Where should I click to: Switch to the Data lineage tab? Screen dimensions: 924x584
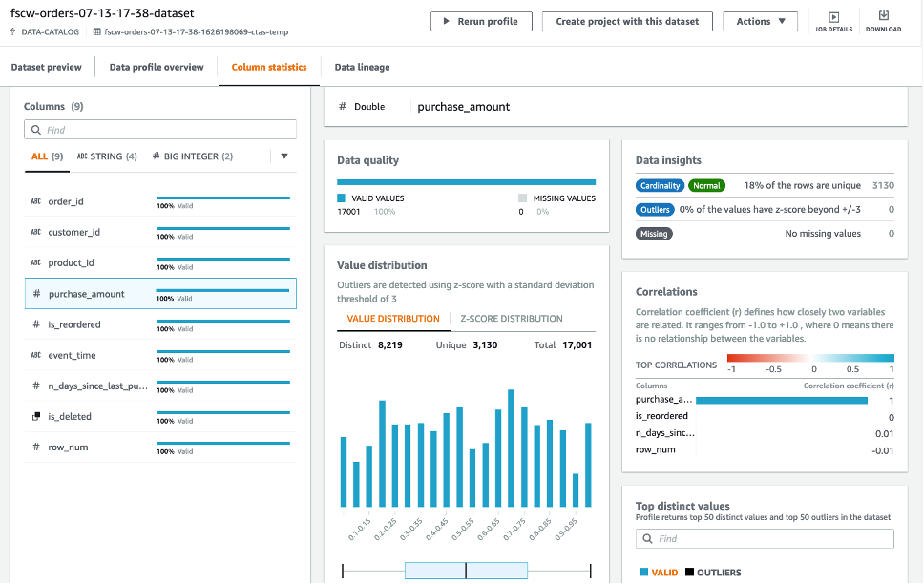pyautogui.click(x=361, y=68)
